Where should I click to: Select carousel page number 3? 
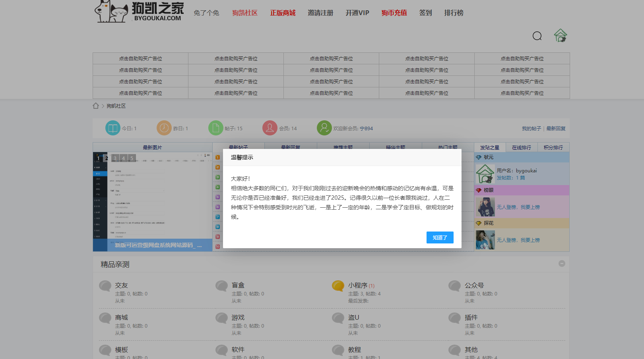(114, 158)
